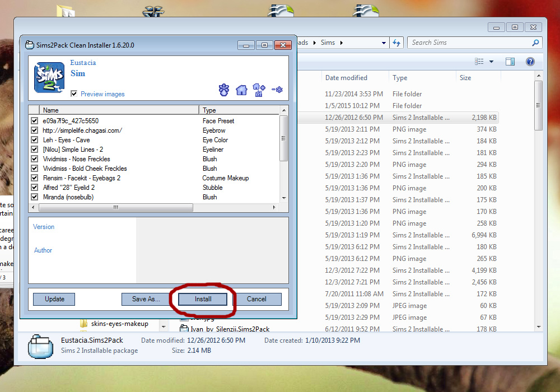The image size is (560, 392).
Task: Sort installer list by Type column
Action: (239, 110)
